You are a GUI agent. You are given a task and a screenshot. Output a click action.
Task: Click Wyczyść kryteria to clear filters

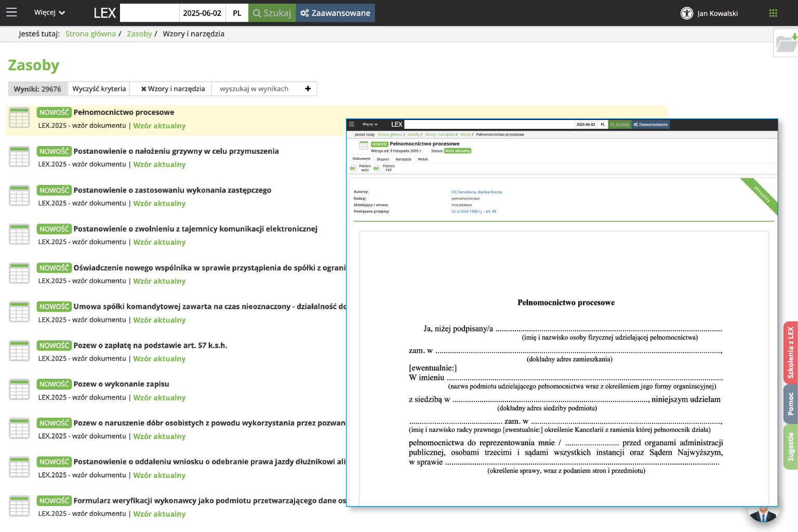(x=99, y=89)
